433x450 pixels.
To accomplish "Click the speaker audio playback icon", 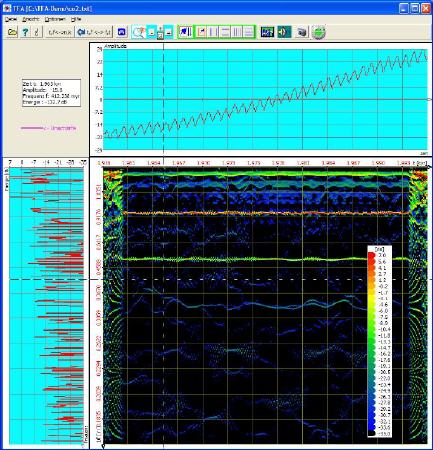I will coord(284,32).
